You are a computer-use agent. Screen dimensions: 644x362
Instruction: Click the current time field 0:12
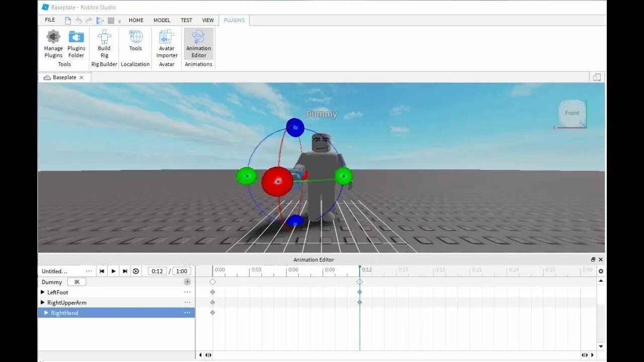pos(157,271)
